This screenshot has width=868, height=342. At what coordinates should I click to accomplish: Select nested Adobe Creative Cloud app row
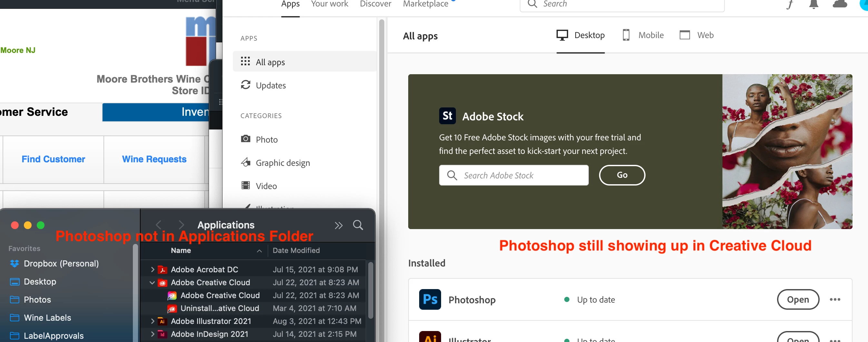click(253, 296)
